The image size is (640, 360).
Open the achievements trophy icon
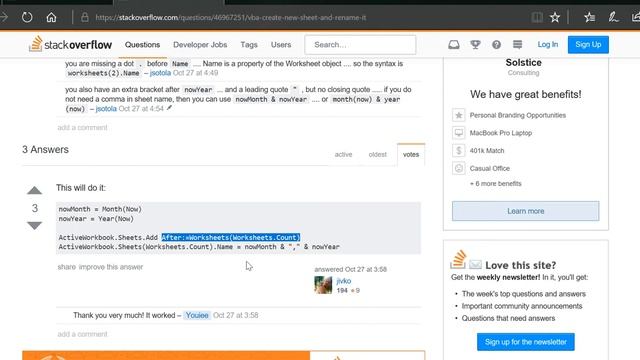475,44
